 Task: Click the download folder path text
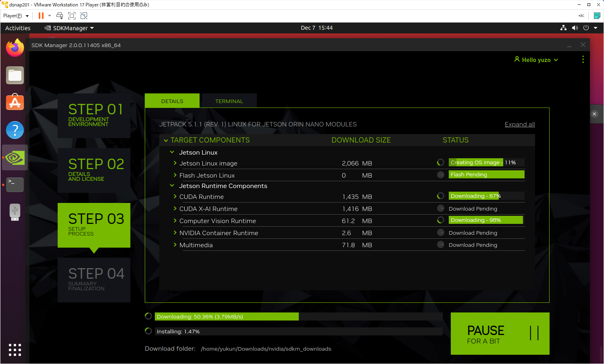click(266, 349)
